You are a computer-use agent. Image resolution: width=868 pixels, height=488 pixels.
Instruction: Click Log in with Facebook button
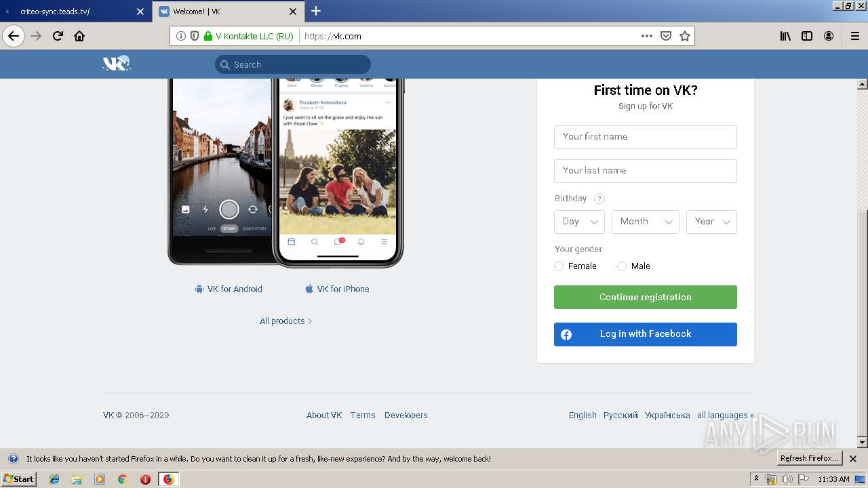[646, 334]
